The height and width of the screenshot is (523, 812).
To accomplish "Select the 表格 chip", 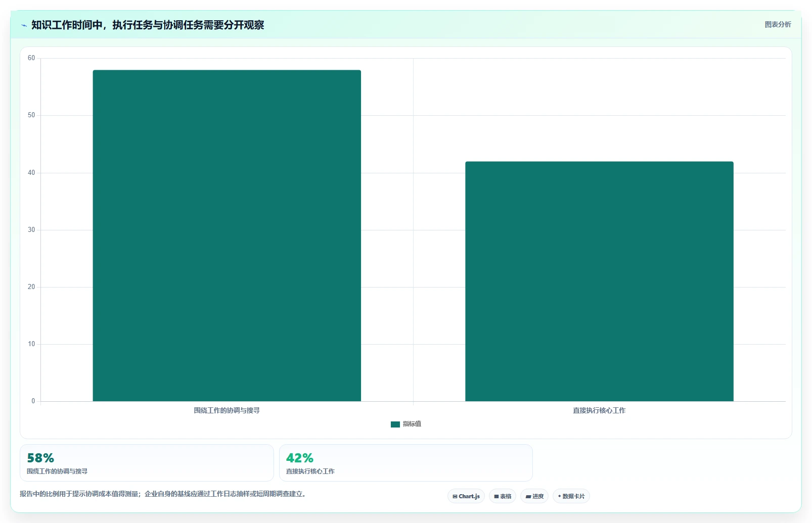I will (x=503, y=496).
